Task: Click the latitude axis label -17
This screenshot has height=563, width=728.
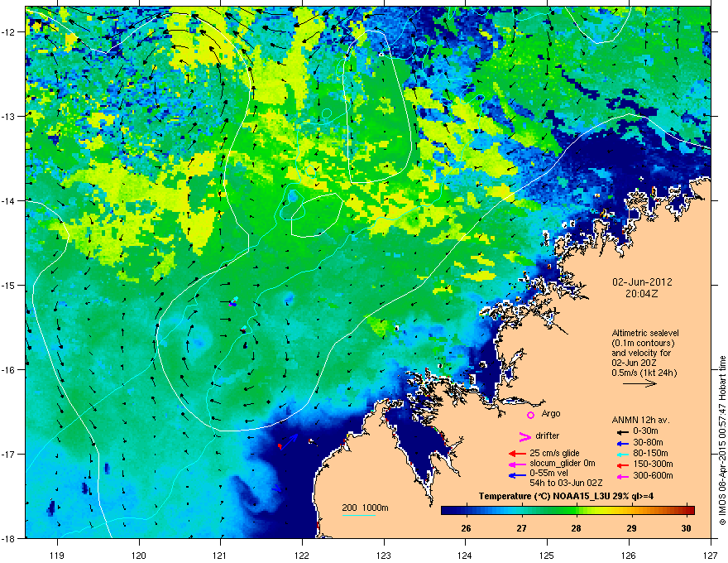Action: click(8, 454)
